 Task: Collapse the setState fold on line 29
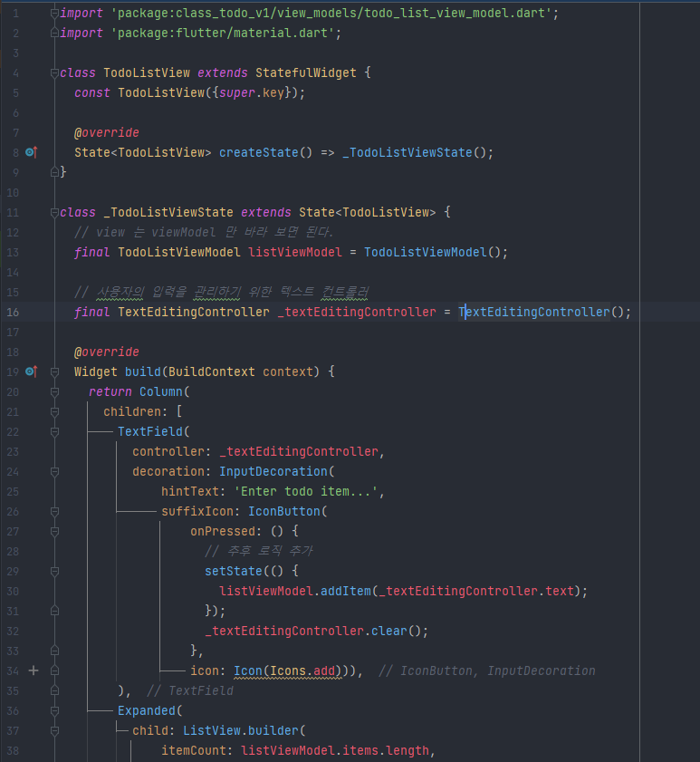55,571
